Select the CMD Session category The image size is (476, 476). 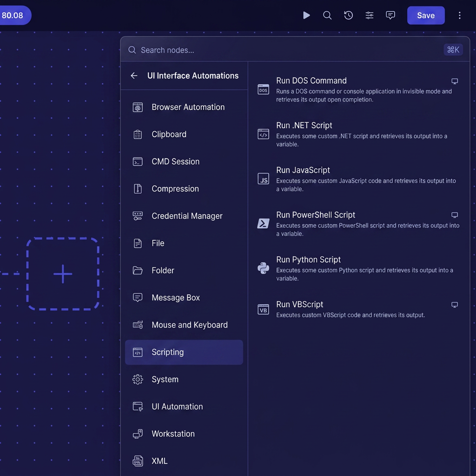click(x=184, y=161)
